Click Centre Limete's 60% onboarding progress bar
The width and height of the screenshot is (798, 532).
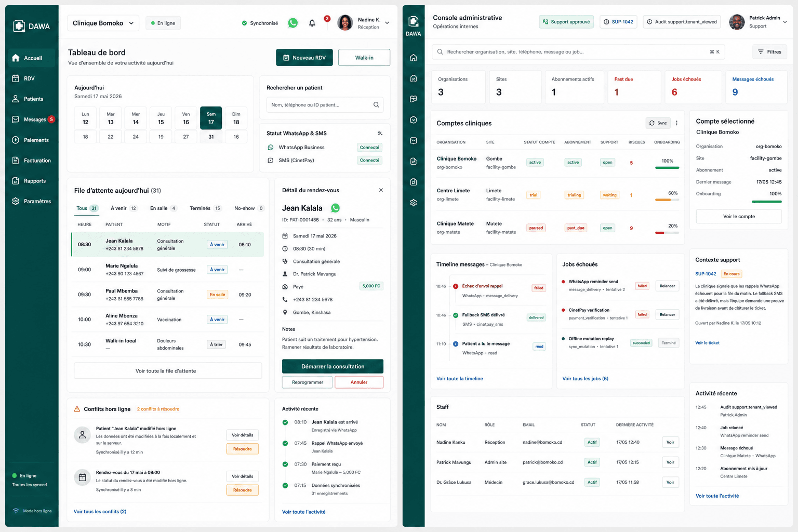coord(667,200)
